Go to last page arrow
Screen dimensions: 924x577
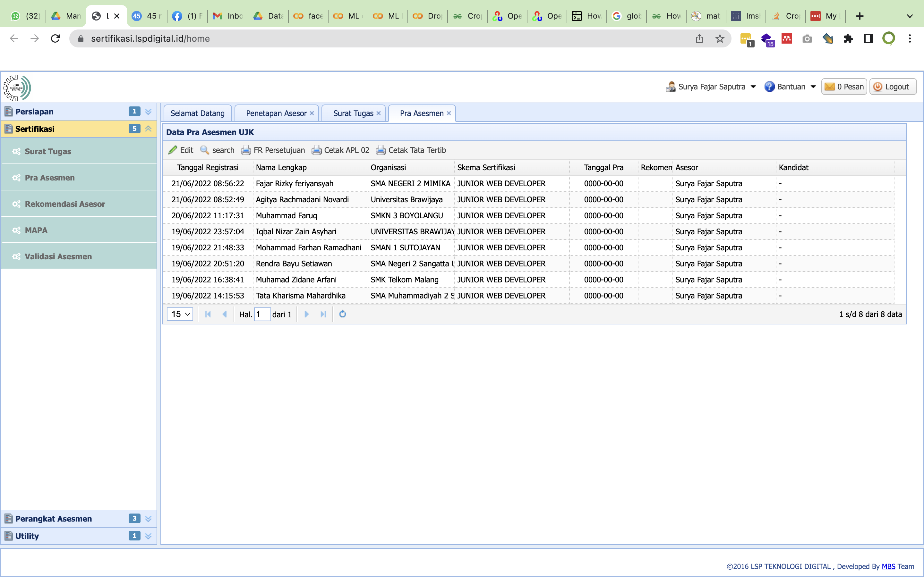coord(323,314)
